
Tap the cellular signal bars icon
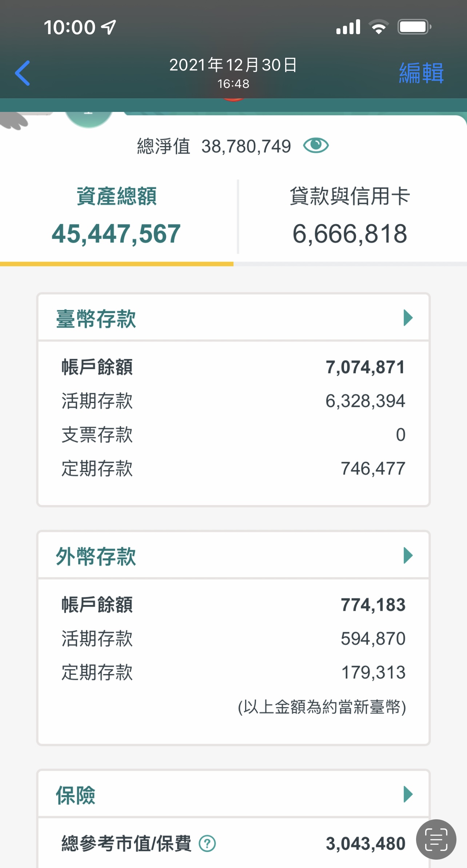(x=348, y=27)
